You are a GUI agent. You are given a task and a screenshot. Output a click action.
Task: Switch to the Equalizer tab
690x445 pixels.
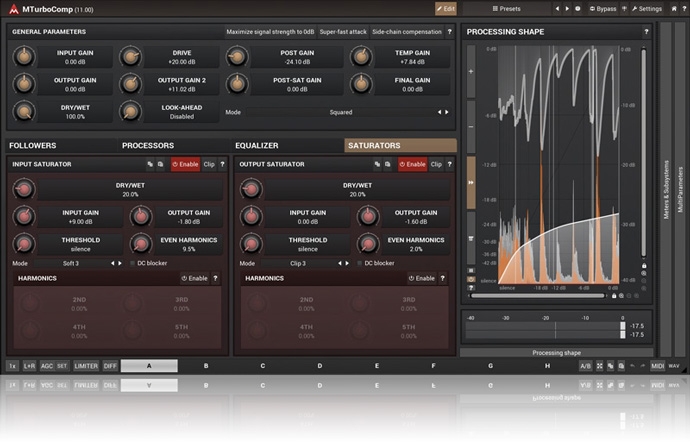[257, 146]
